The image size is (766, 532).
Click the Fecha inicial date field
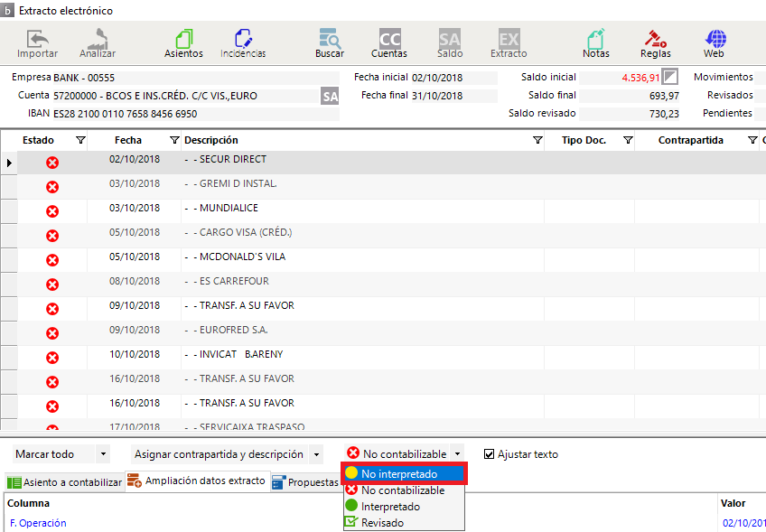[x=453, y=78]
